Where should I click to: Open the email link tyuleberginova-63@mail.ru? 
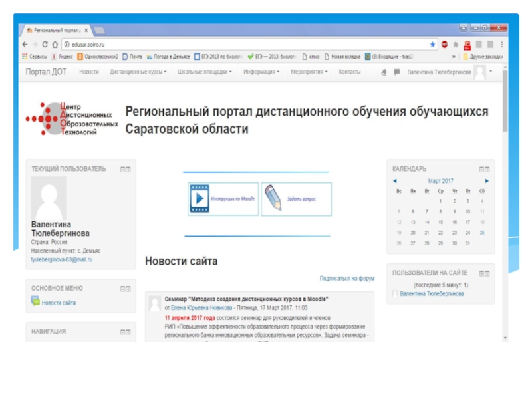click(x=61, y=259)
